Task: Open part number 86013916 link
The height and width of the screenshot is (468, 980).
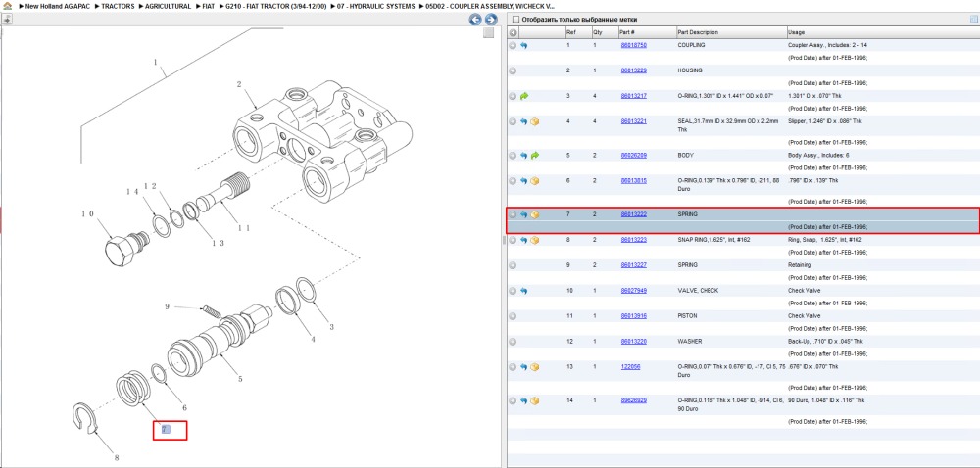Action: [633, 316]
